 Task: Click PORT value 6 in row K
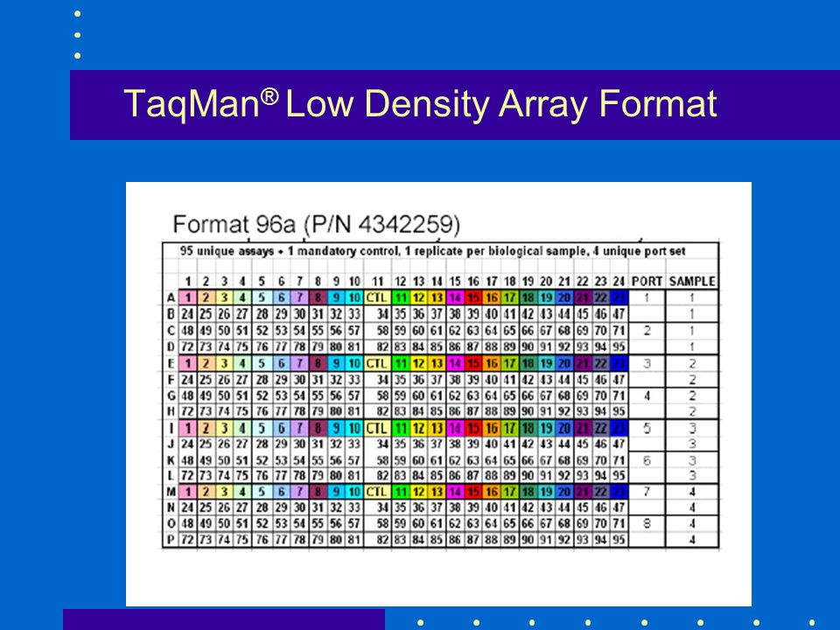tap(647, 460)
